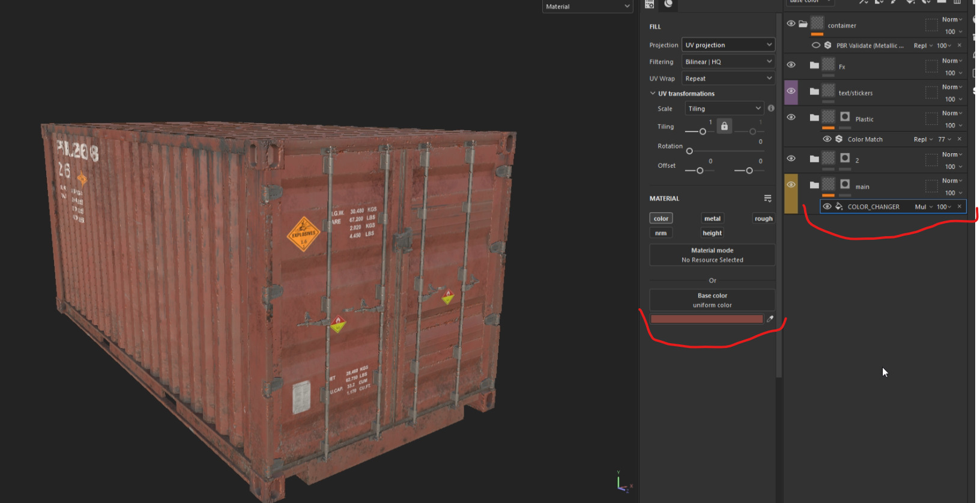Remove the PBR Validate effect
Viewport: 980px width, 503px height.
click(959, 45)
